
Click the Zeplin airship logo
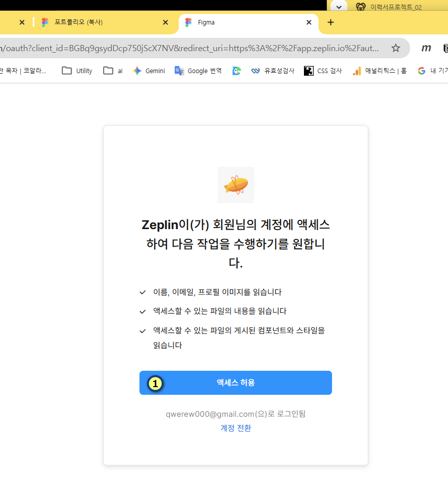coord(235,185)
